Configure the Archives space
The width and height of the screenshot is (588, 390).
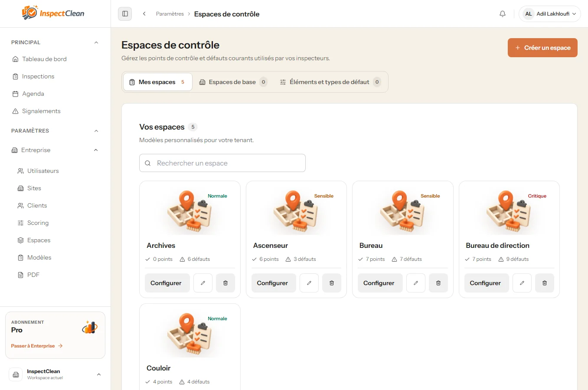point(167,283)
